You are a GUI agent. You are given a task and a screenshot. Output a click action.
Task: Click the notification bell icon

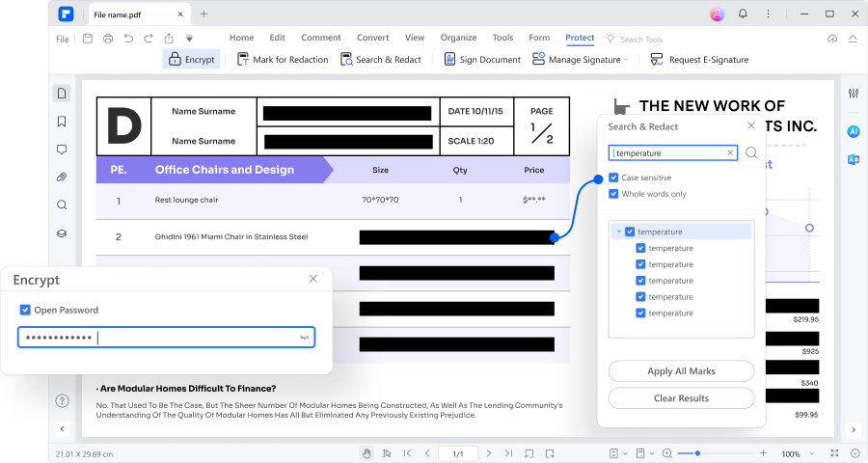[x=743, y=14]
